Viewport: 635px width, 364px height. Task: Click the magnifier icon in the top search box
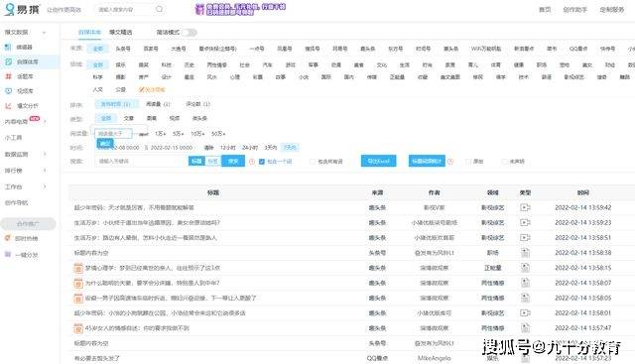[160, 9]
